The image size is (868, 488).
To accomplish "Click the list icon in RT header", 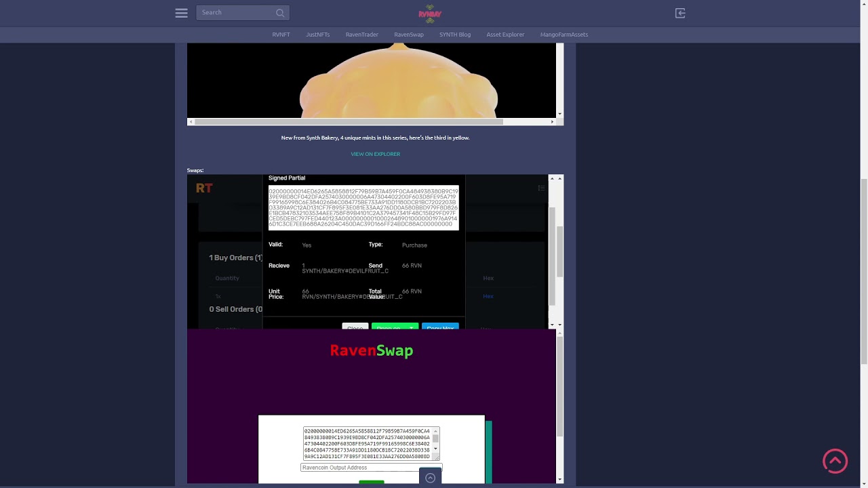I will coord(541,188).
